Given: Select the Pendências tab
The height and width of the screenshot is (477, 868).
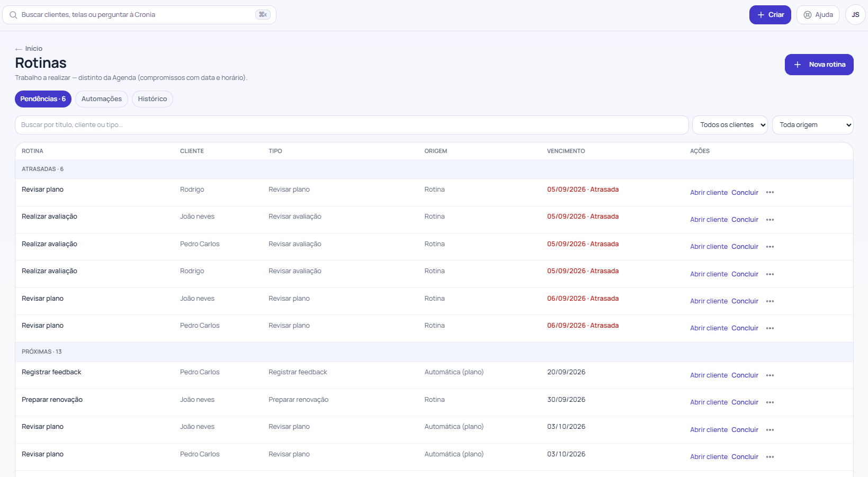Looking at the screenshot, I should click(43, 99).
